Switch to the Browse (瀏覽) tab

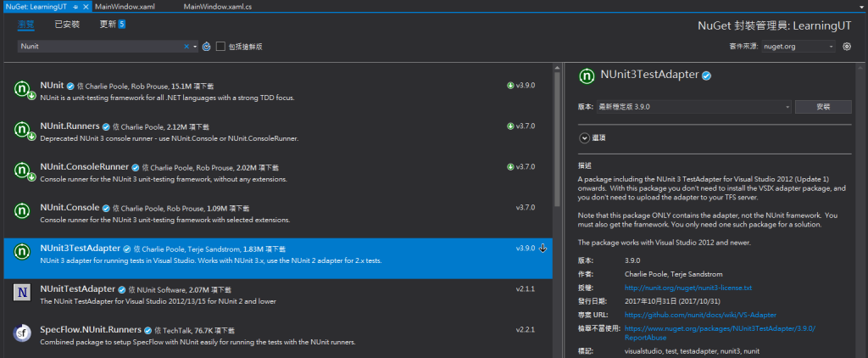pos(26,25)
